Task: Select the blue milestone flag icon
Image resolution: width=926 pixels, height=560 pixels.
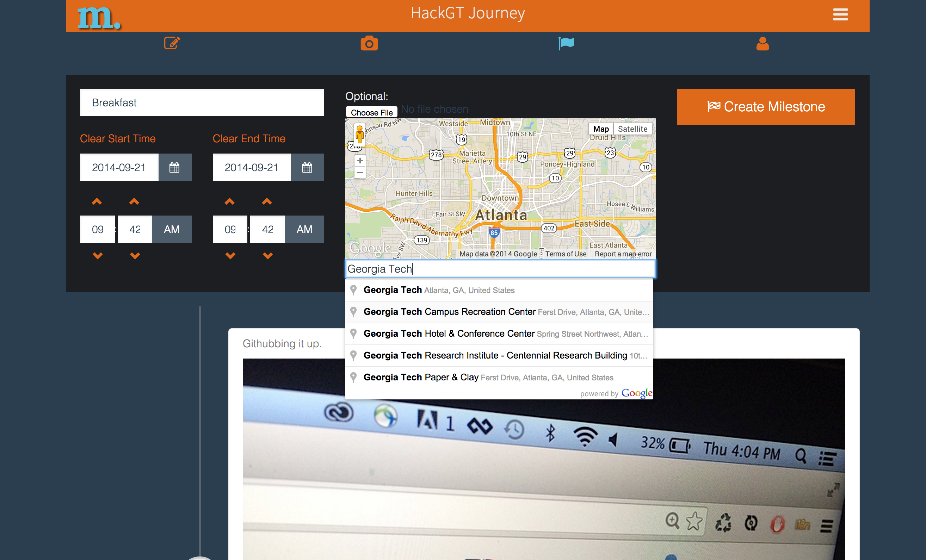Action: pyautogui.click(x=566, y=44)
